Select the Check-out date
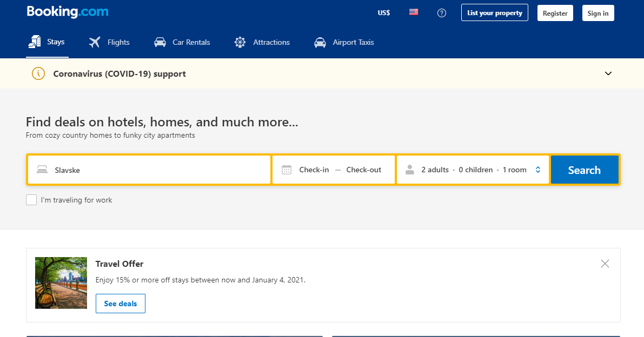Viewport: 644px width, 337px height. coord(363,170)
